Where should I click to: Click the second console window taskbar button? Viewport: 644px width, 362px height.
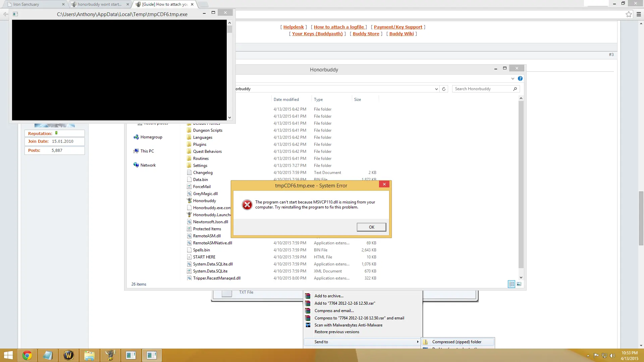point(152,355)
